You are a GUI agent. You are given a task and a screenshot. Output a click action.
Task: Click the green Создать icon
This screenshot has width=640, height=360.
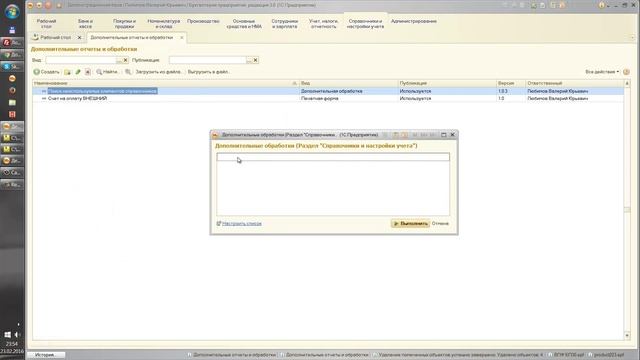(36, 72)
